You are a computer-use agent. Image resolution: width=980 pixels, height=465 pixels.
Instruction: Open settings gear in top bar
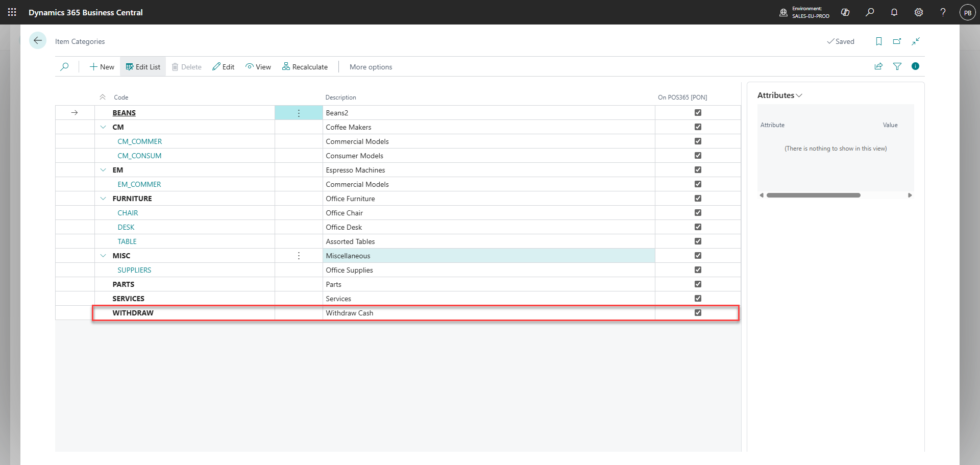click(x=919, y=12)
